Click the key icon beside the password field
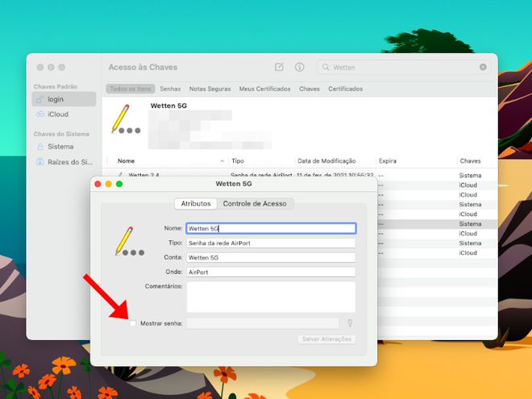This screenshot has width=532, height=399. 350,323
